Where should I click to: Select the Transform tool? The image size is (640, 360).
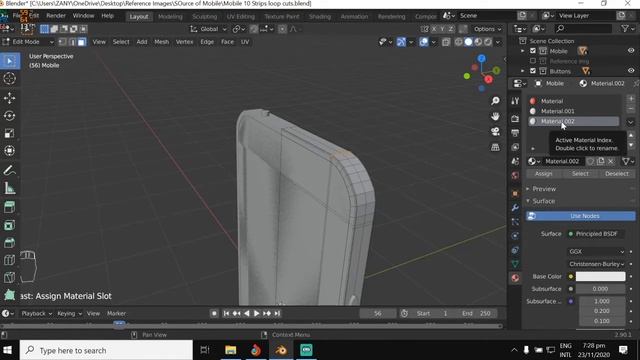click(10, 151)
